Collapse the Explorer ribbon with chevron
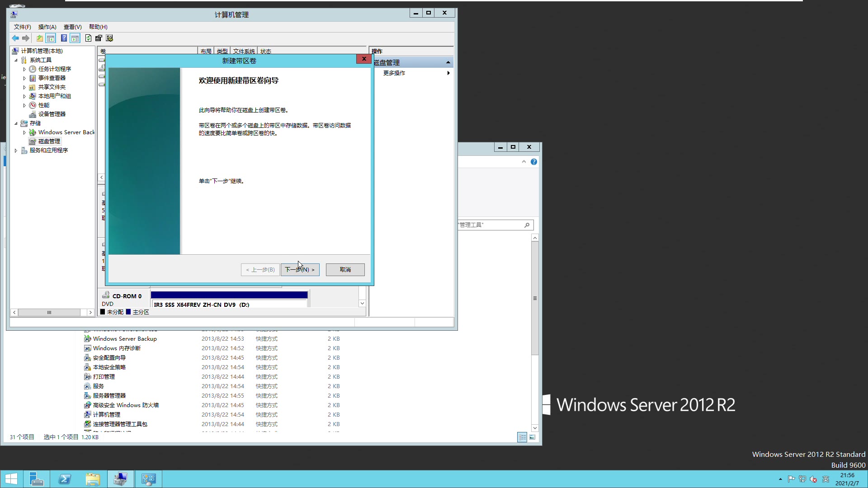Viewport: 868px width, 488px height. click(x=524, y=162)
